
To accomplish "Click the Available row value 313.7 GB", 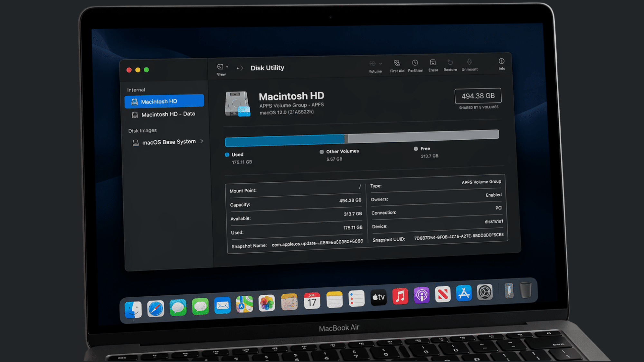I will pos(353,214).
